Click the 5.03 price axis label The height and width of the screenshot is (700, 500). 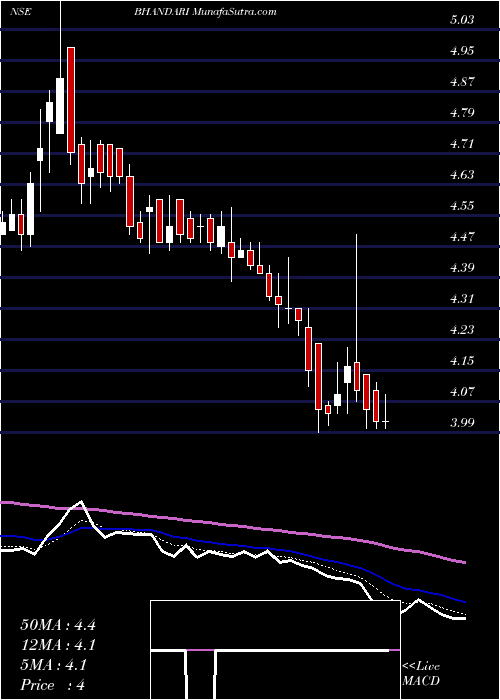tap(462, 20)
